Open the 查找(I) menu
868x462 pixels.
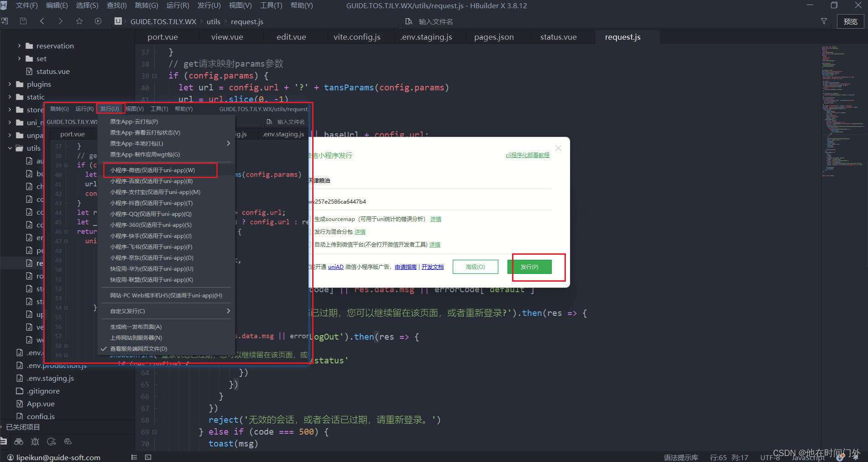point(117,5)
